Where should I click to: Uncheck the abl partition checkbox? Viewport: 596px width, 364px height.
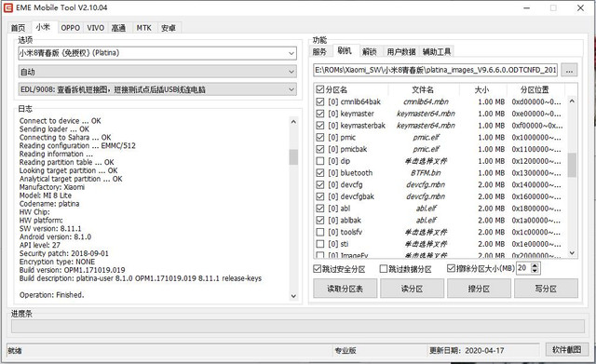[x=320, y=209]
